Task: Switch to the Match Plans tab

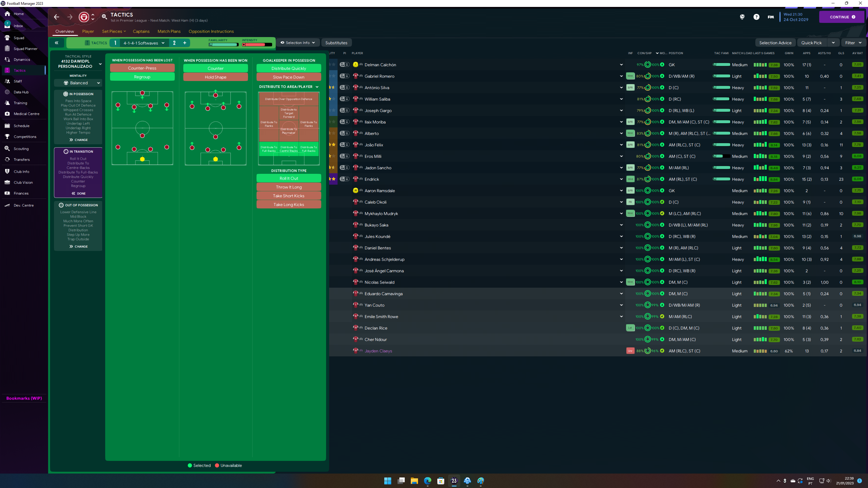Action: pos(169,31)
